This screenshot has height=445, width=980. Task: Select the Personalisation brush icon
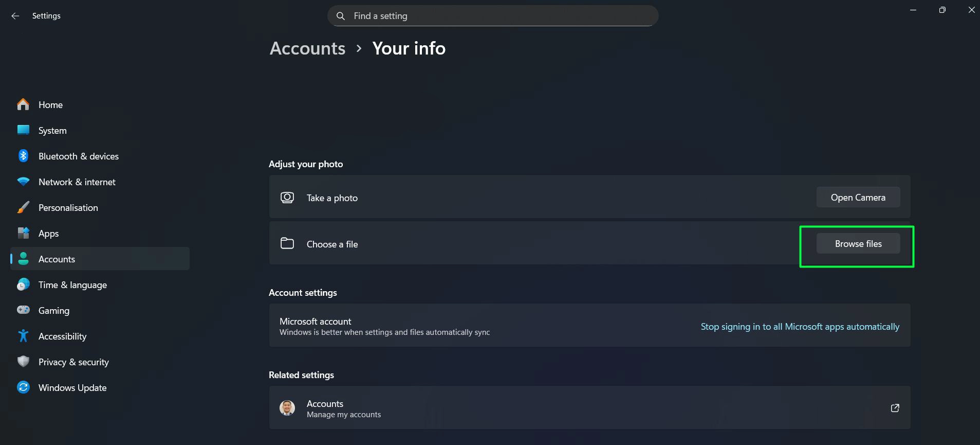tap(23, 207)
